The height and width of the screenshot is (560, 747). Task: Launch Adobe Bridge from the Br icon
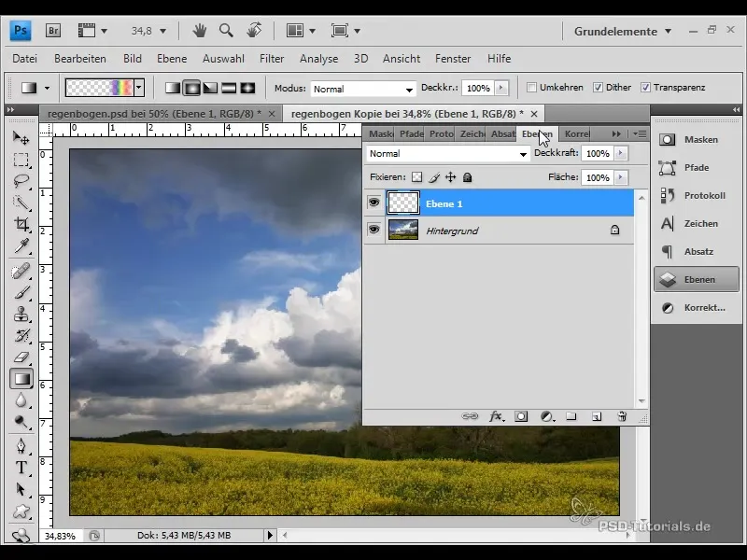[x=53, y=31]
